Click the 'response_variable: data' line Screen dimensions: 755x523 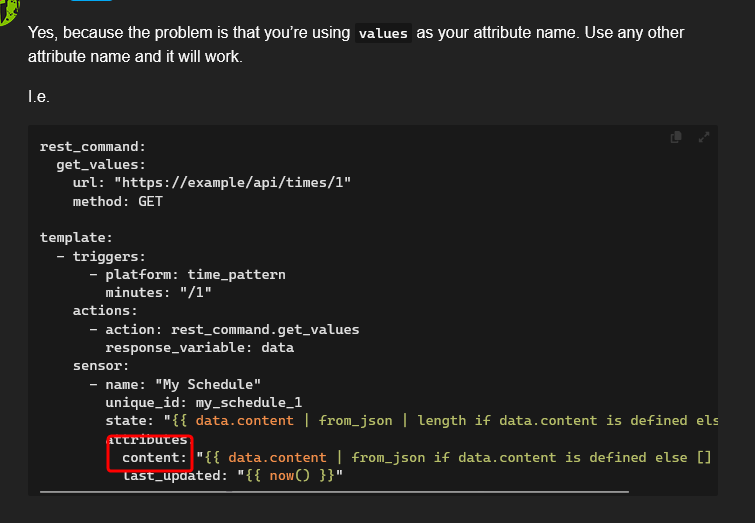(199, 347)
